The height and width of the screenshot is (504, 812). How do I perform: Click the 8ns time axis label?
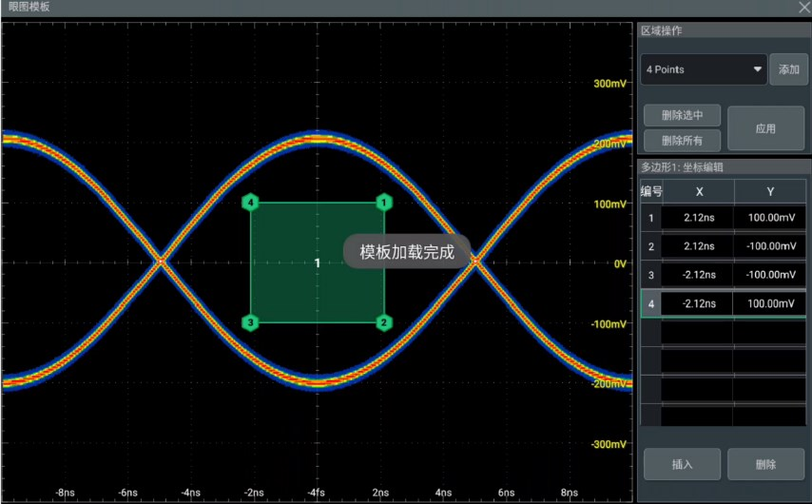570,493
